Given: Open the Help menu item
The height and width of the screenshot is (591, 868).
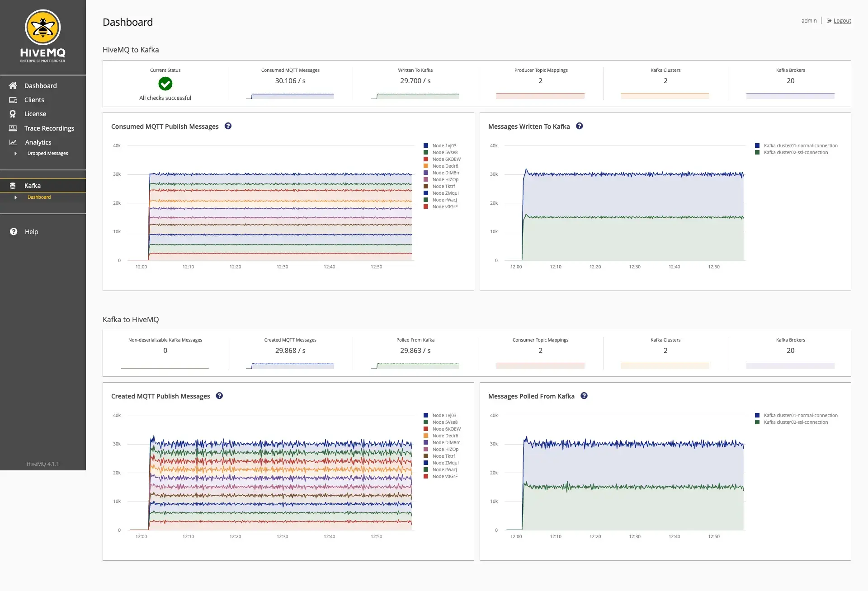Looking at the screenshot, I should point(32,232).
